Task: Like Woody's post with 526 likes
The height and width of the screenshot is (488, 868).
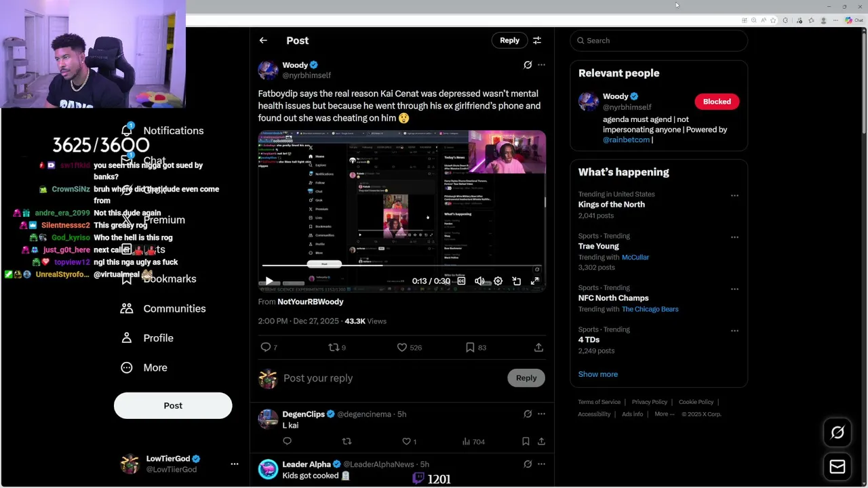Action: (402, 347)
